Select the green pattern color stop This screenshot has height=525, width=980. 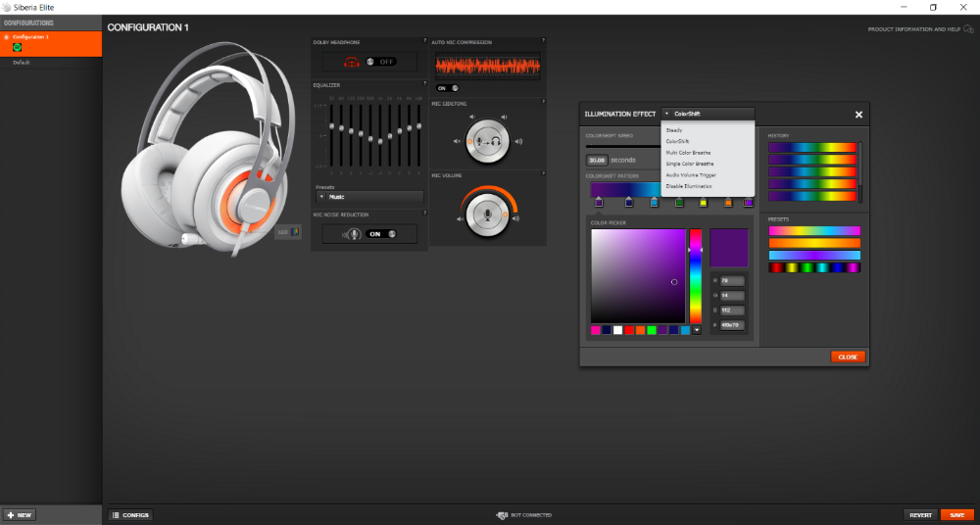[679, 202]
